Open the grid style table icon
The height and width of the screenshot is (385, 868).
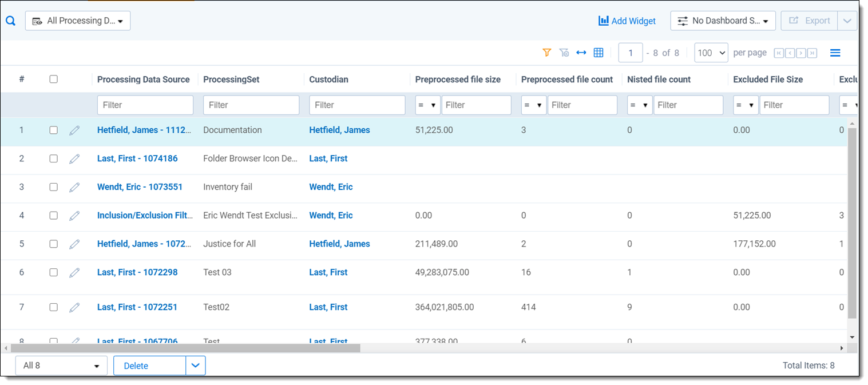[x=599, y=53]
